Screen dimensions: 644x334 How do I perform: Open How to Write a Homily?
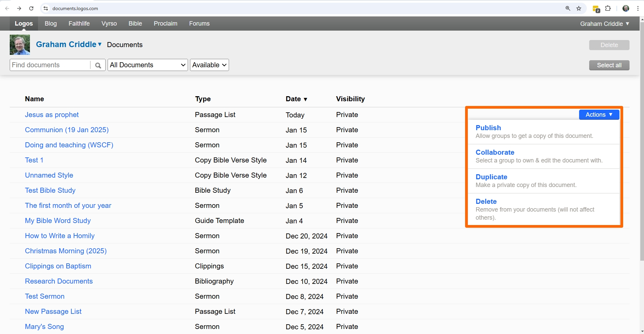(60, 236)
